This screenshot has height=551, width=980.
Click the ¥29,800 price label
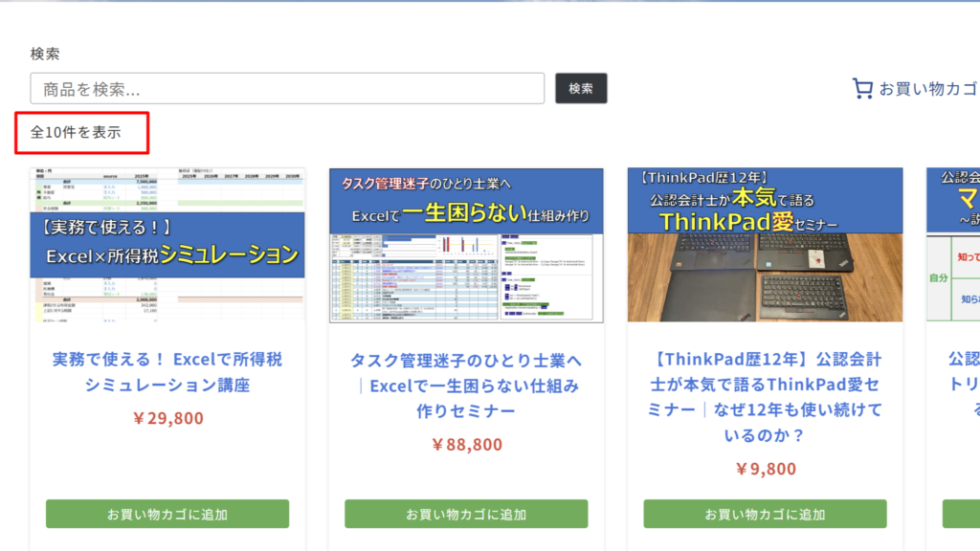click(x=167, y=418)
